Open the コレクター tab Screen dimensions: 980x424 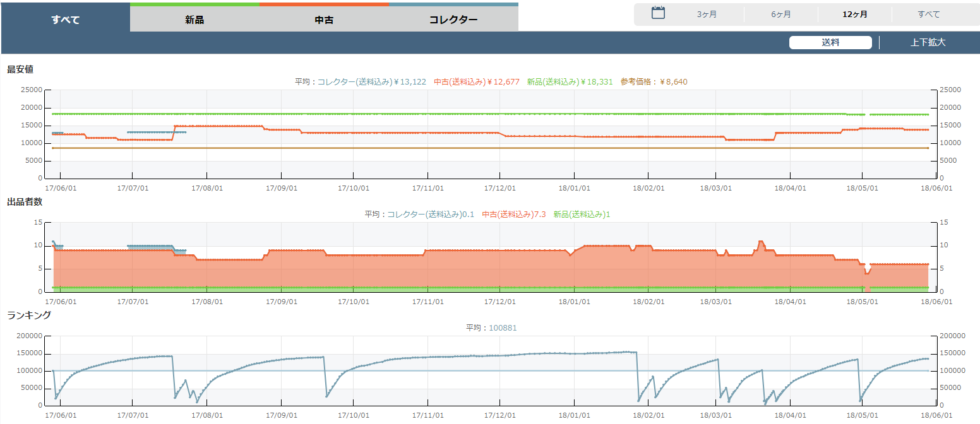453,20
